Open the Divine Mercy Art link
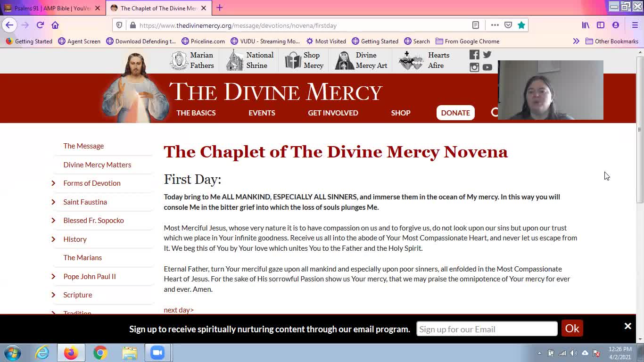644x362 pixels. point(361,60)
